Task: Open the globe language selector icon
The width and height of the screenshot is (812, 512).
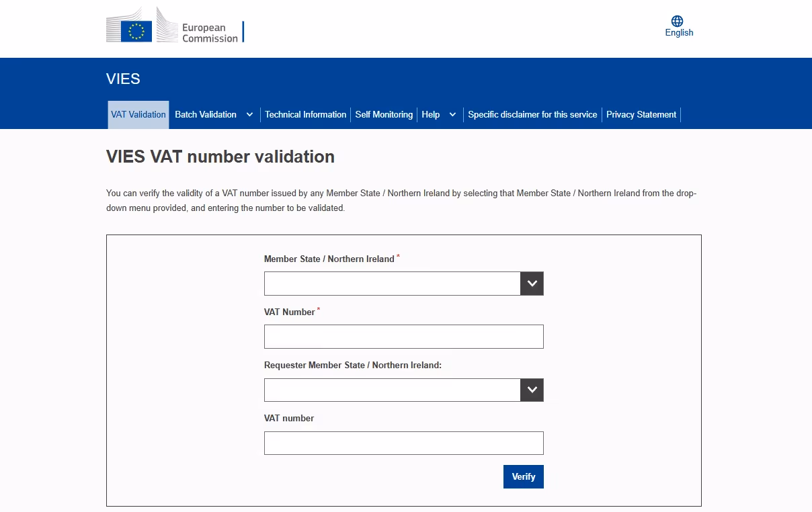Action: pos(678,21)
